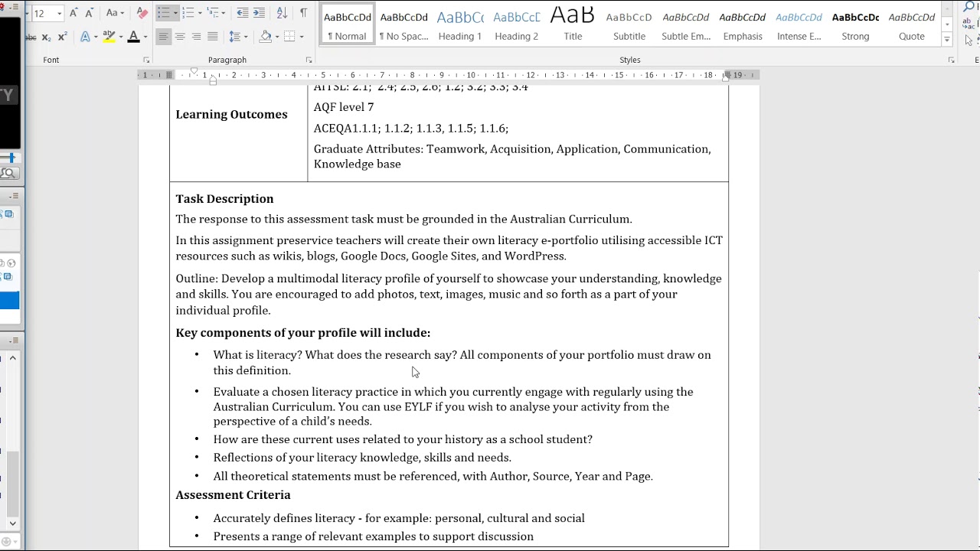This screenshot has width=980, height=551.
Task: Click the font size box showing 12
Action: click(x=43, y=13)
